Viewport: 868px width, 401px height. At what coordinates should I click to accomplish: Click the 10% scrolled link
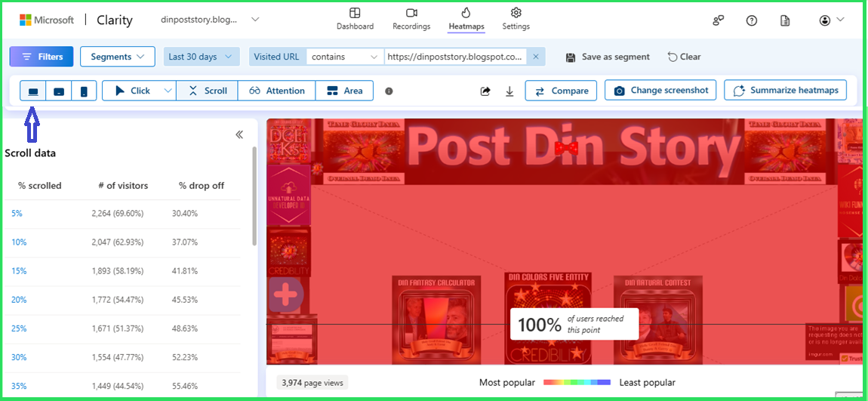[x=19, y=242]
